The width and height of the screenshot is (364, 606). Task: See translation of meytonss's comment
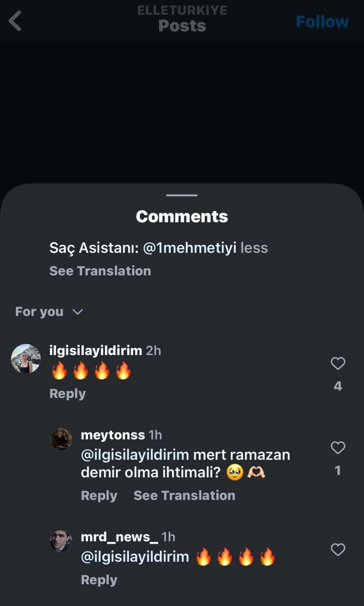184,495
